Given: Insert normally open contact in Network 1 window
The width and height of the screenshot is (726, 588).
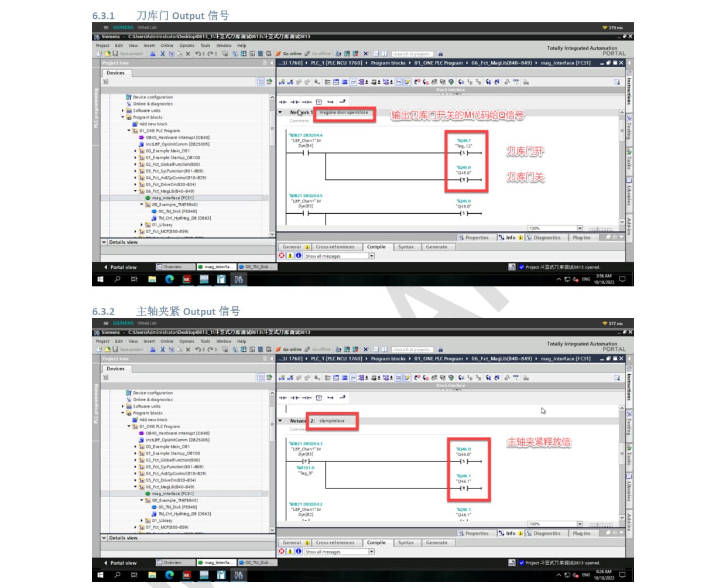Looking at the screenshot, I should click(x=283, y=102).
